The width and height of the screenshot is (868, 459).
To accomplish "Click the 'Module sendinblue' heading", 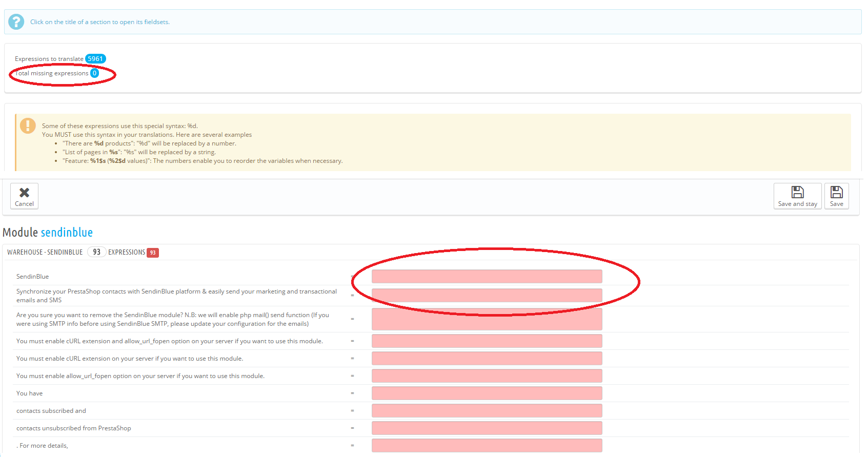I will (x=48, y=233).
